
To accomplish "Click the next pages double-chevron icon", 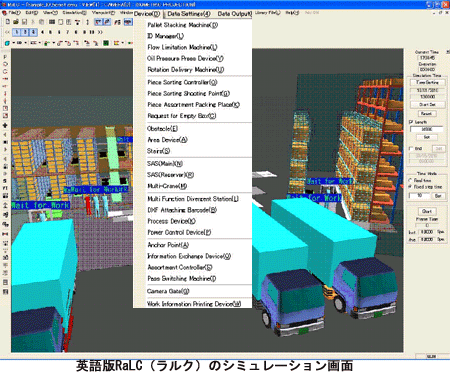I will (x=100, y=32).
